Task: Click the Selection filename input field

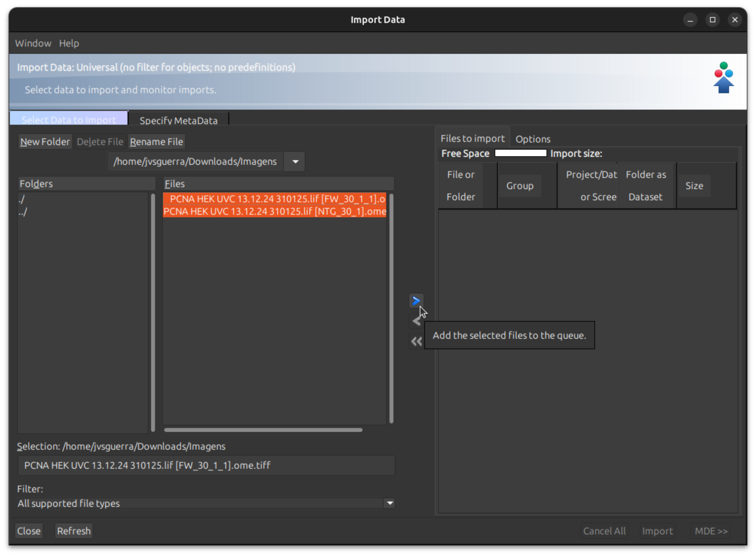Action: 206,465
